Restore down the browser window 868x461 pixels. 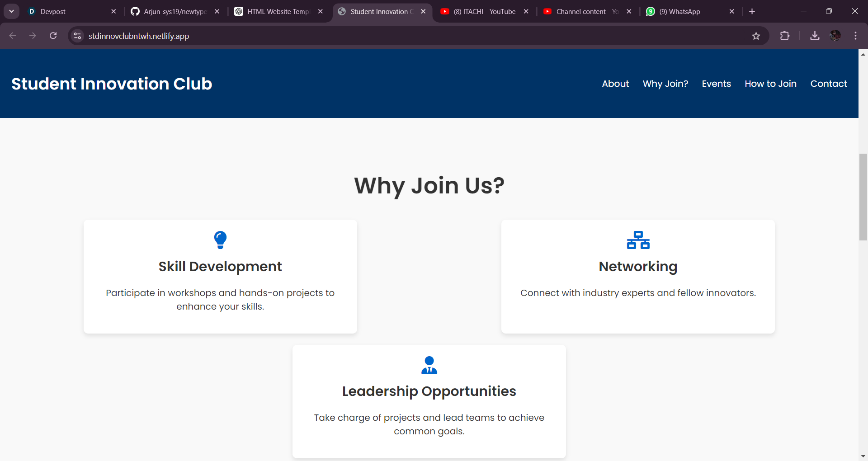pos(829,11)
